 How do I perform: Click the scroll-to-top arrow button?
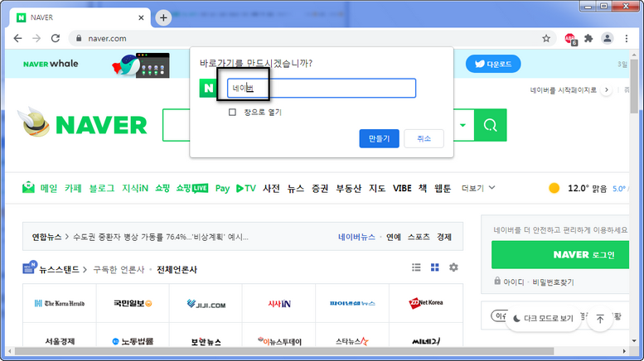point(600,318)
